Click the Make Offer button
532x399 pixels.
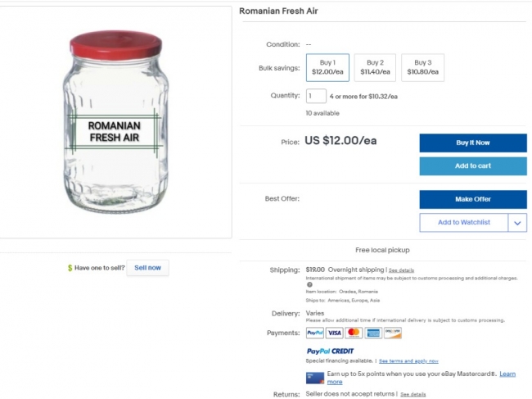click(473, 199)
